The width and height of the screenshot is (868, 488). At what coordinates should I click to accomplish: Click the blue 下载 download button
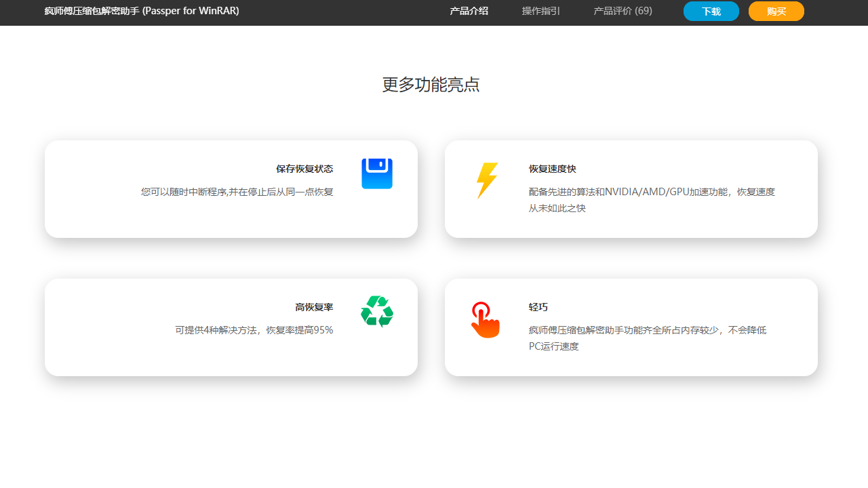[x=711, y=11]
